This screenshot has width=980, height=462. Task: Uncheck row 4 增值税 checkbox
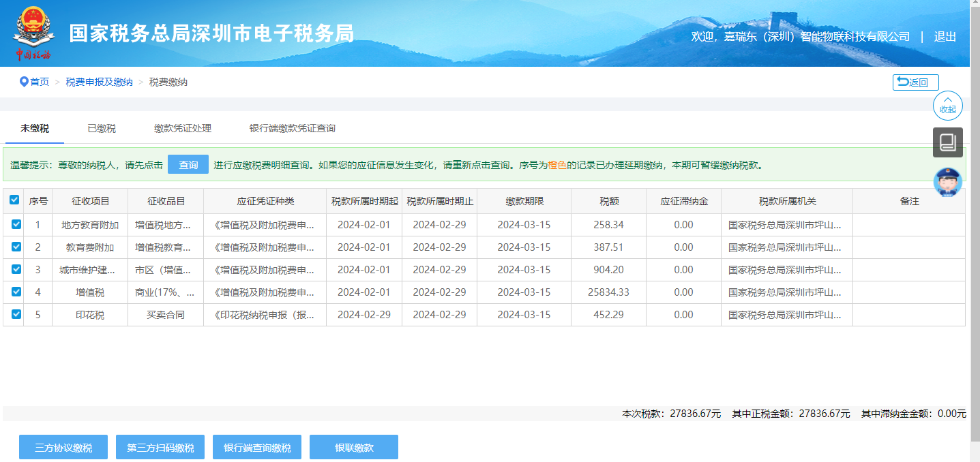point(16,292)
